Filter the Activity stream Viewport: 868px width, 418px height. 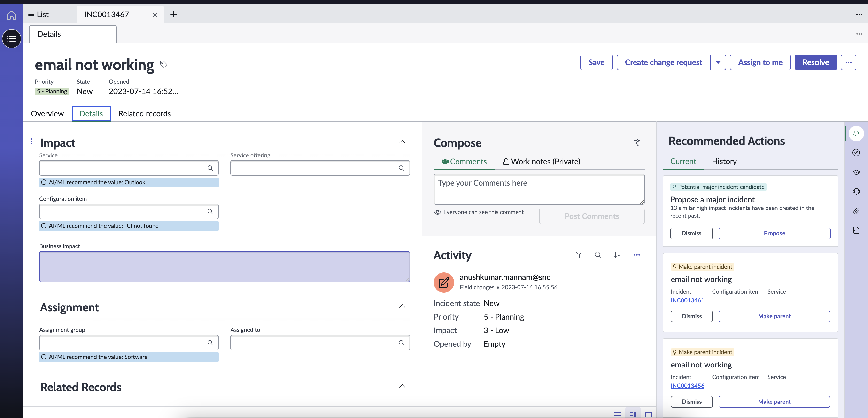point(579,255)
